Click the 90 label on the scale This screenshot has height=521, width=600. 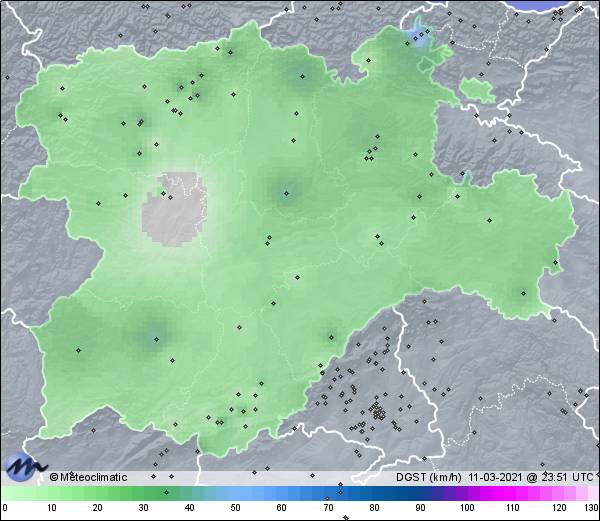(420, 508)
